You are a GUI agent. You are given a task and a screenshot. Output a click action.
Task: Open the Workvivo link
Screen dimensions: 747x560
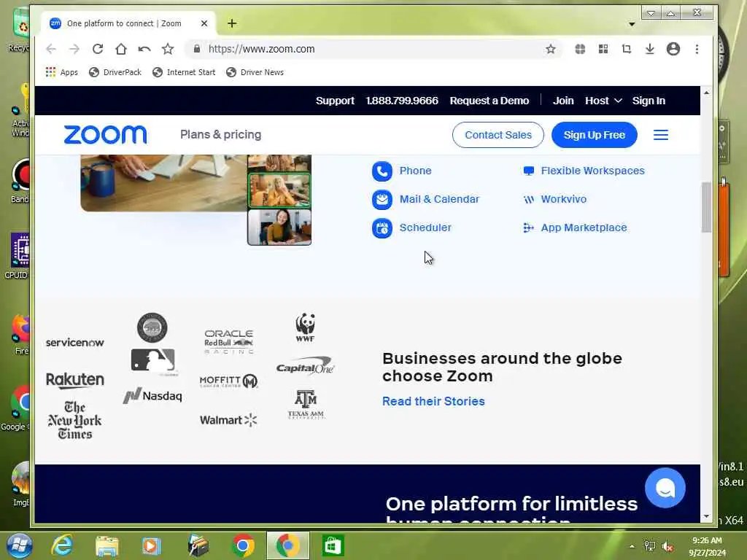[x=564, y=199]
